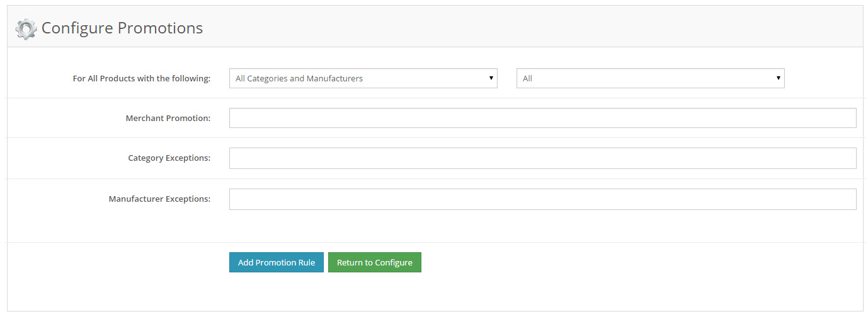Click the empty panel area below the buttons
Viewport: 868px width, 314px height.
(x=435, y=293)
